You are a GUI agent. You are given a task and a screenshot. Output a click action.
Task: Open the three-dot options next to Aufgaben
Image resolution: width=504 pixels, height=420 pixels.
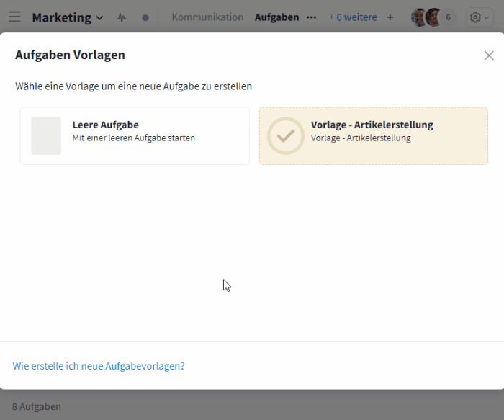311,17
